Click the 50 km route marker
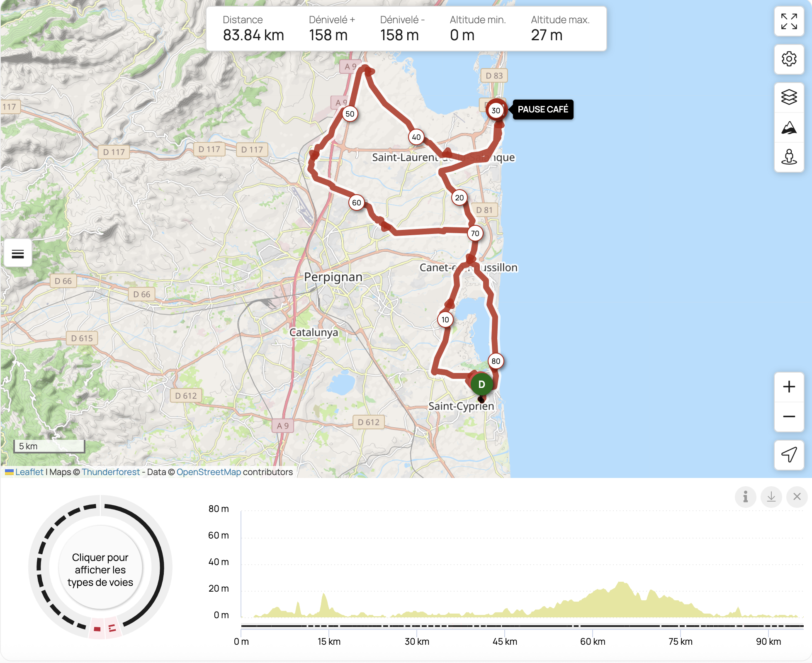 pyautogui.click(x=350, y=114)
